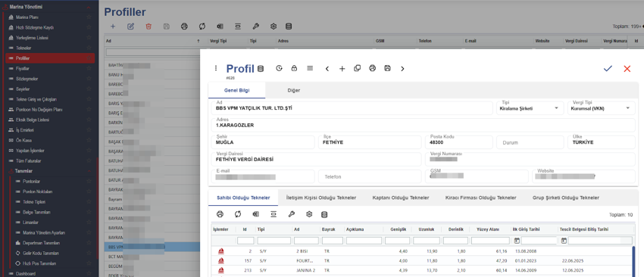
Task: Open the Tipi dropdown showing Kiralama Şirketi
Action: pos(529,108)
